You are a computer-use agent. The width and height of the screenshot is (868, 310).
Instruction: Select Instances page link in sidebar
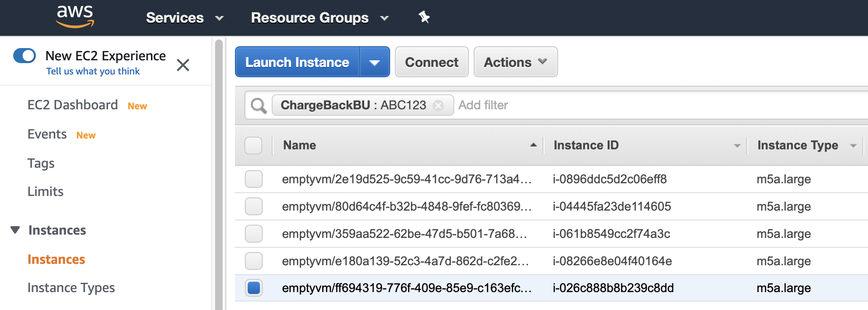pyautogui.click(x=56, y=260)
